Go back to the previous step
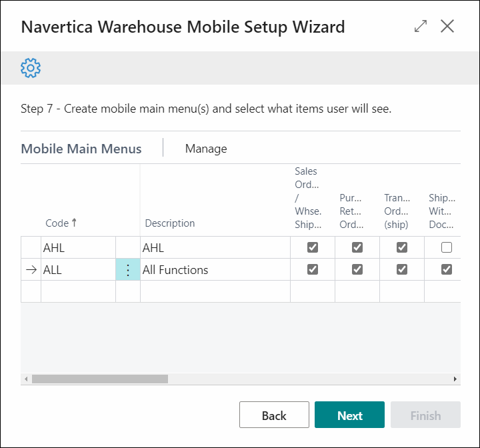 click(x=274, y=415)
